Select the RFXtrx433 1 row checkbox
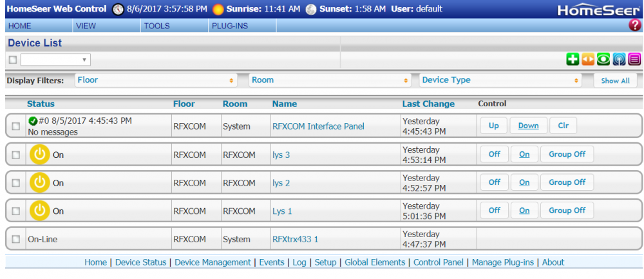This screenshot has width=644, height=279. coord(16,239)
